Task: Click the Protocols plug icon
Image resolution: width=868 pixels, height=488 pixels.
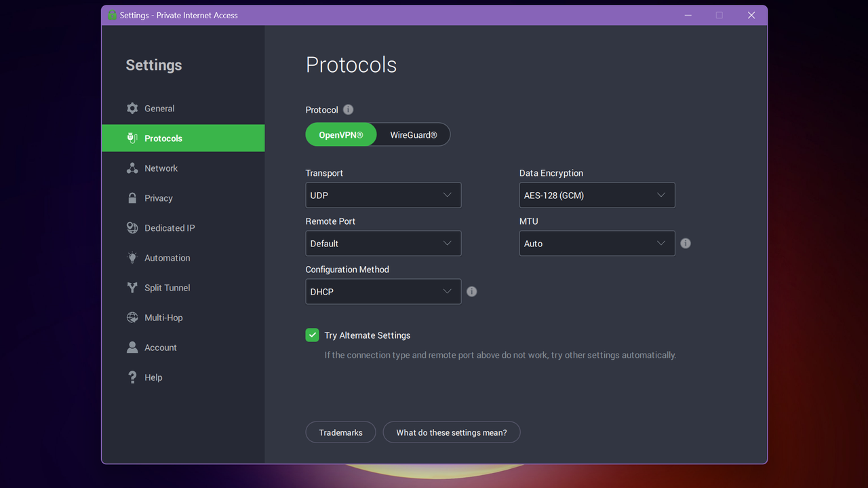Action: point(132,138)
